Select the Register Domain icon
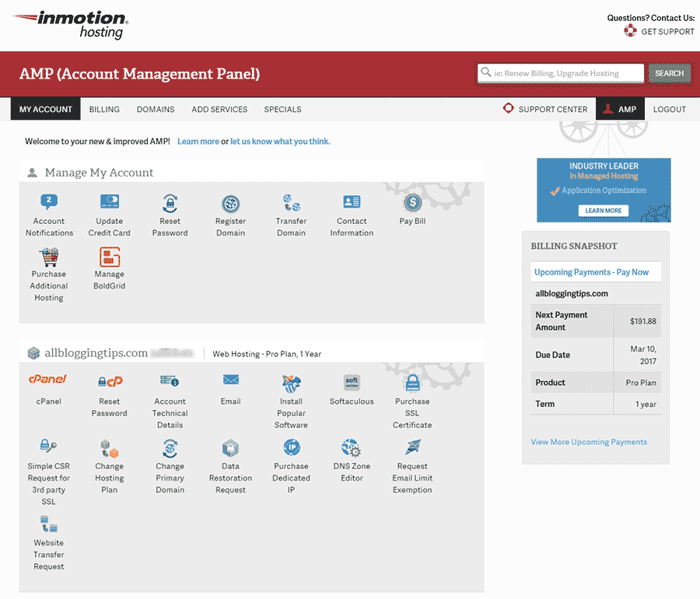Image resolution: width=700 pixels, height=599 pixels. [231, 204]
